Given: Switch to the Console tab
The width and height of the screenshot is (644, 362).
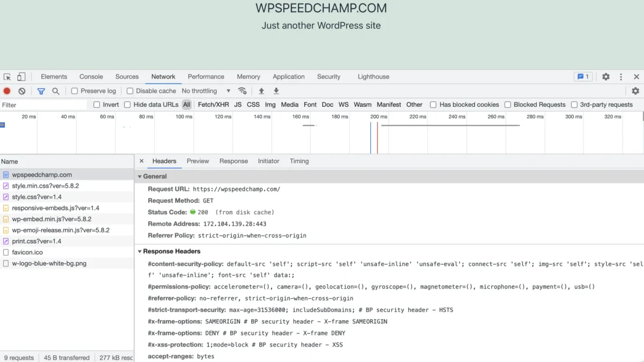Looking at the screenshot, I should click(x=91, y=77).
